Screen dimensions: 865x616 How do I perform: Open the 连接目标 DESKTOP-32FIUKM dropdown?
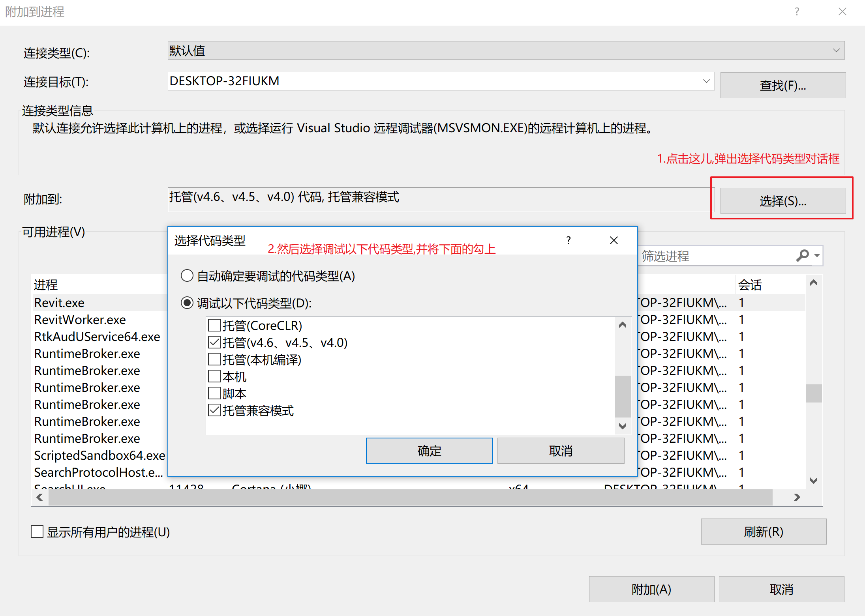pos(706,81)
